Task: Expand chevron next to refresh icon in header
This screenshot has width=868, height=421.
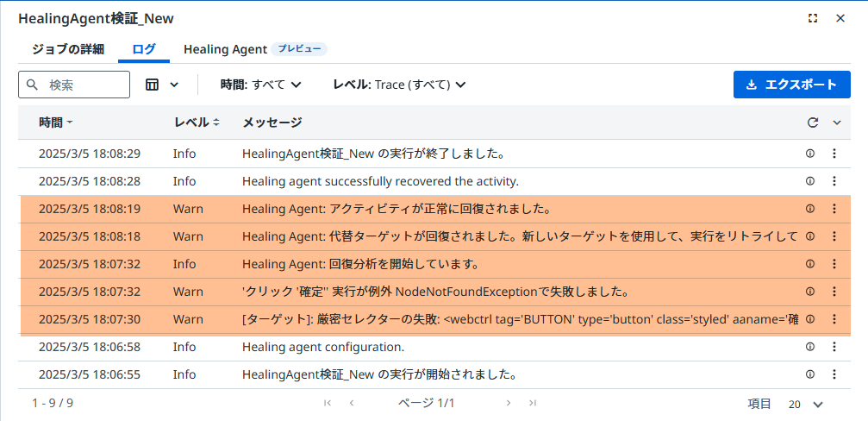Action: (x=837, y=123)
